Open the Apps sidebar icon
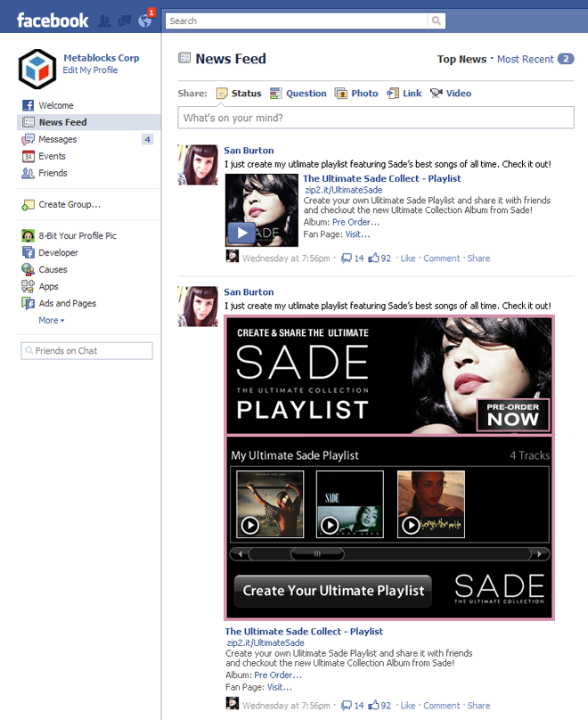588x720 pixels. coord(28,287)
